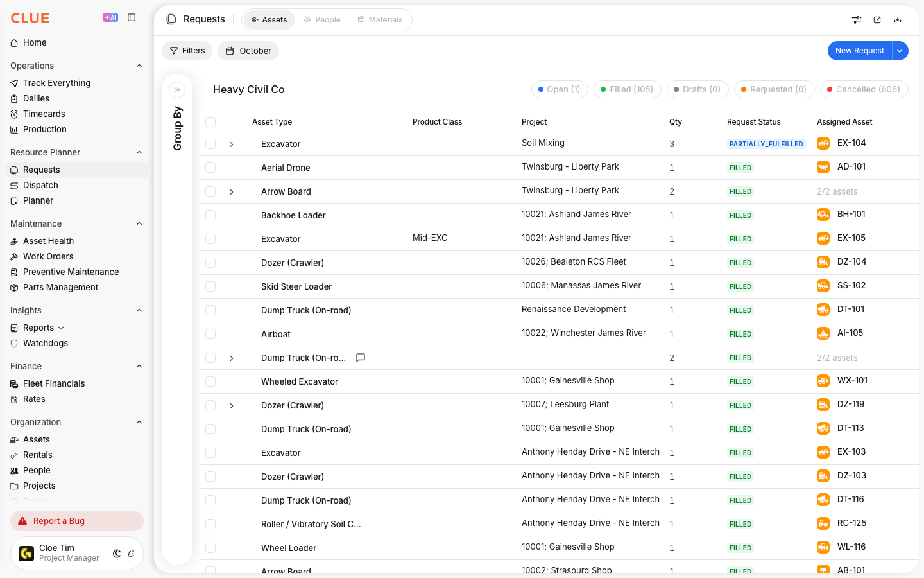Open Timecards in sidebar
Image resolution: width=924 pixels, height=578 pixels.
click(44, 114)
